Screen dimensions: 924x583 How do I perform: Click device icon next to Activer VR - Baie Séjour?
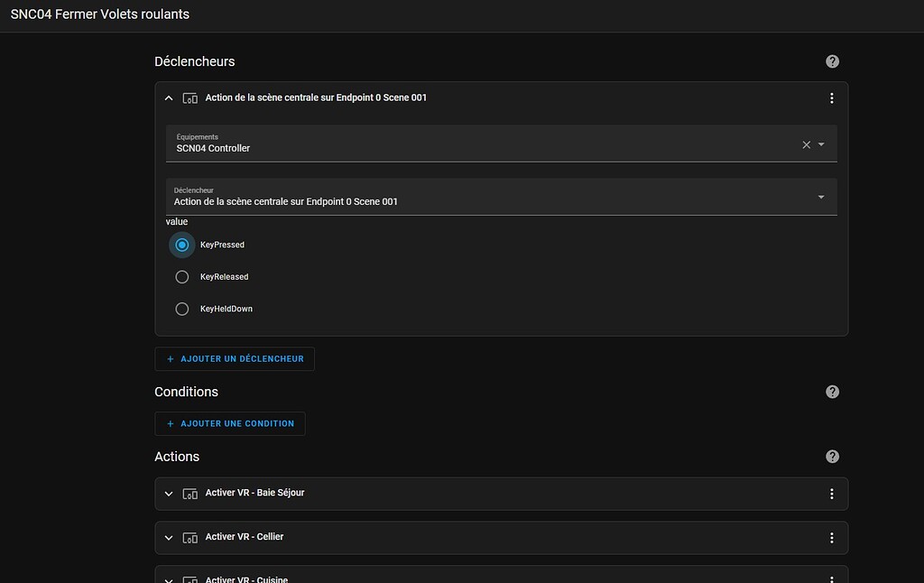(189, 494)
